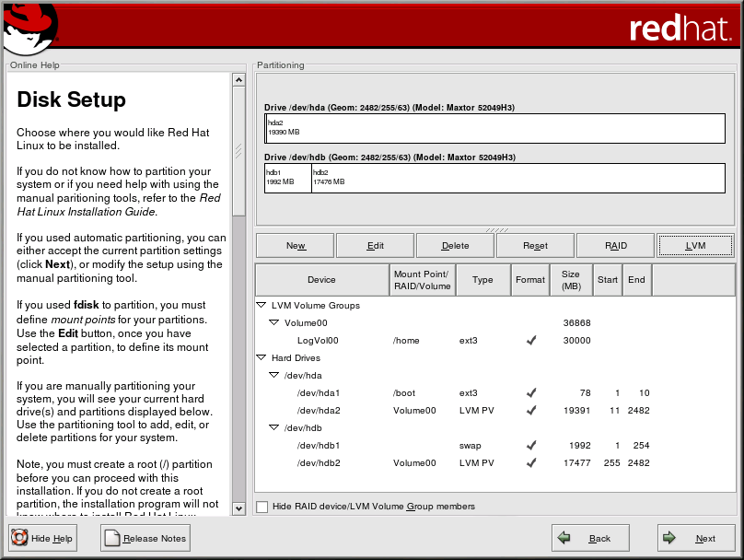
Task: Collapse the Hard Drives tree node
Action: tap(262, 357)
